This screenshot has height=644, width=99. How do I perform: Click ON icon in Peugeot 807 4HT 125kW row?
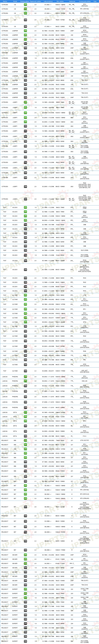pyautogui.click(x=25, y=550)
